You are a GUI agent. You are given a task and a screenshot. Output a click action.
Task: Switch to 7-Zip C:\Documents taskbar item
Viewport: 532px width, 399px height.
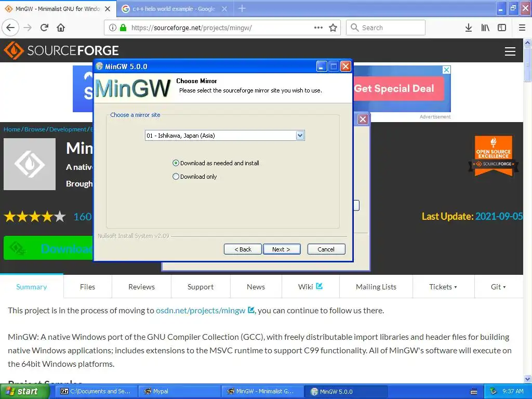click(x=96, y=392)
